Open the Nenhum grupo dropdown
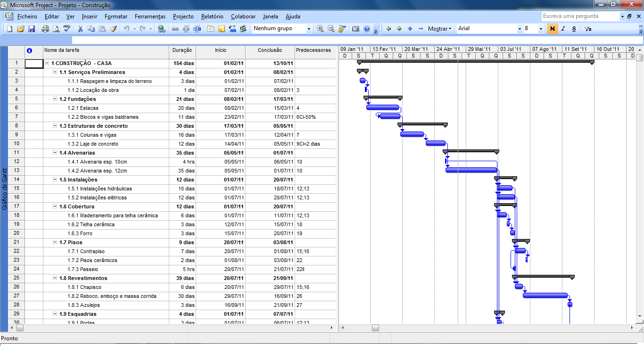Viewport: 644px width, 362px height. click(x=309, y=28)
